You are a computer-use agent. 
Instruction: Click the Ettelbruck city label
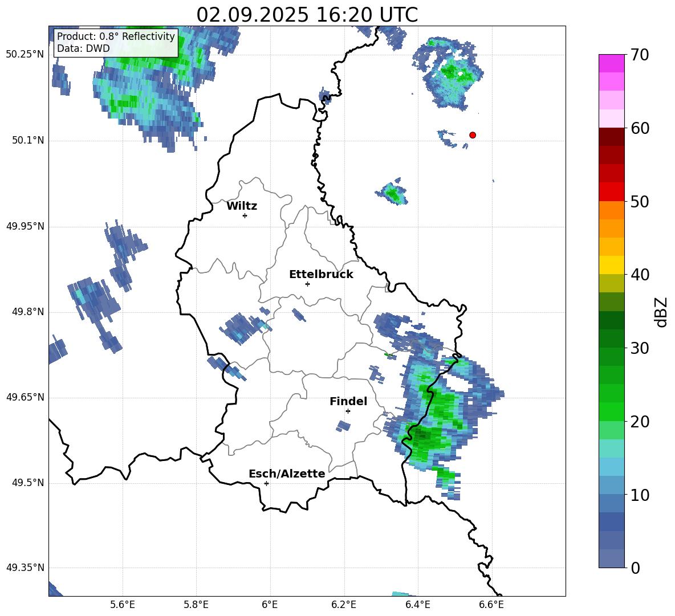click(321, 275)
